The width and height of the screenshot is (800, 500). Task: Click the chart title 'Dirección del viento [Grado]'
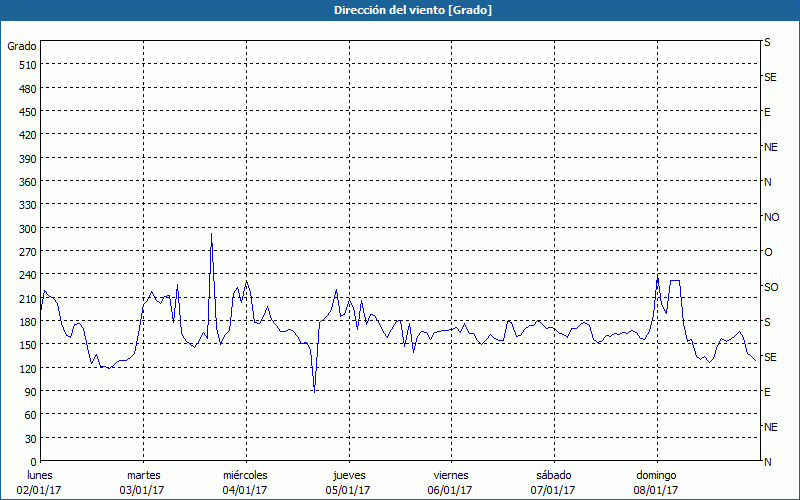pyautogui.click(x=399, y=10)
